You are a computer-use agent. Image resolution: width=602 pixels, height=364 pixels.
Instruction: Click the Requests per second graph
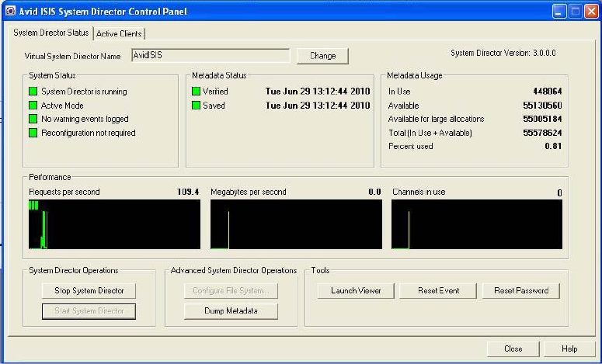114,224
